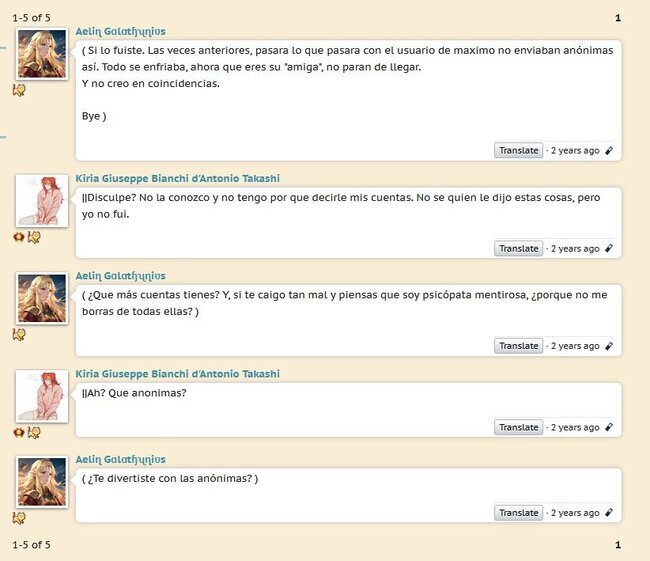Click the crown badge under Kiria's avatar on "Disculpe?" comment
650x561 pixels.
pos(19,237)
